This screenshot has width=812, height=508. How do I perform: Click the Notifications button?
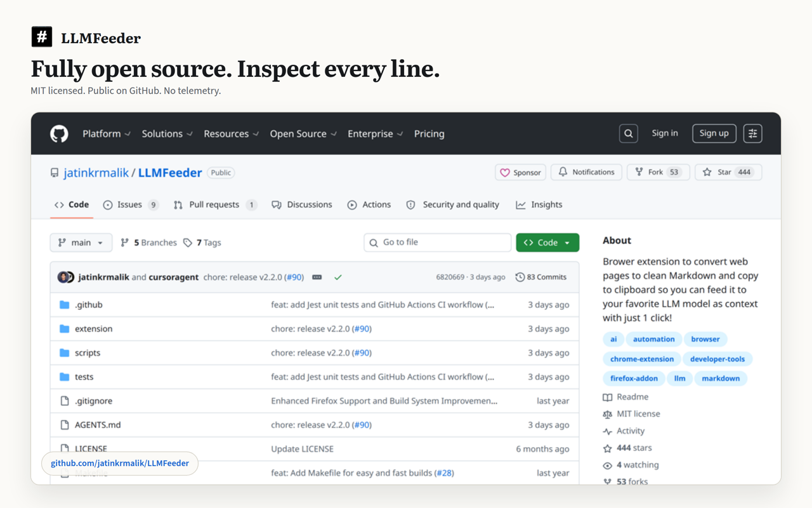pyautogui.click(x=587, y=172)
